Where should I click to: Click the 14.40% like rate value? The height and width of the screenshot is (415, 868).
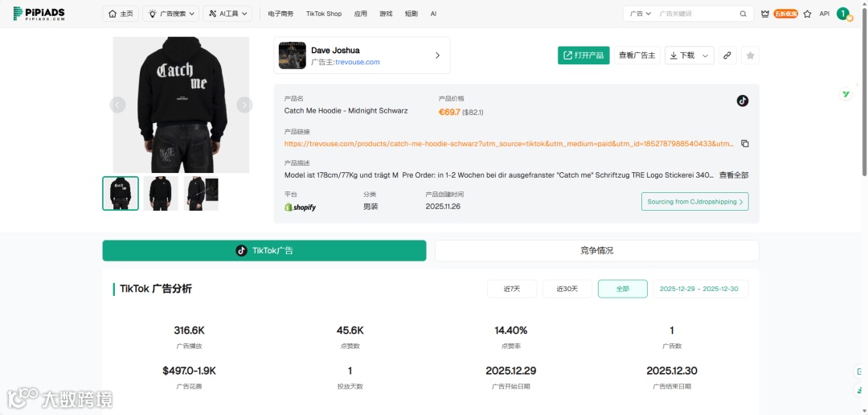pyautogui.click(x=511, y=331)
